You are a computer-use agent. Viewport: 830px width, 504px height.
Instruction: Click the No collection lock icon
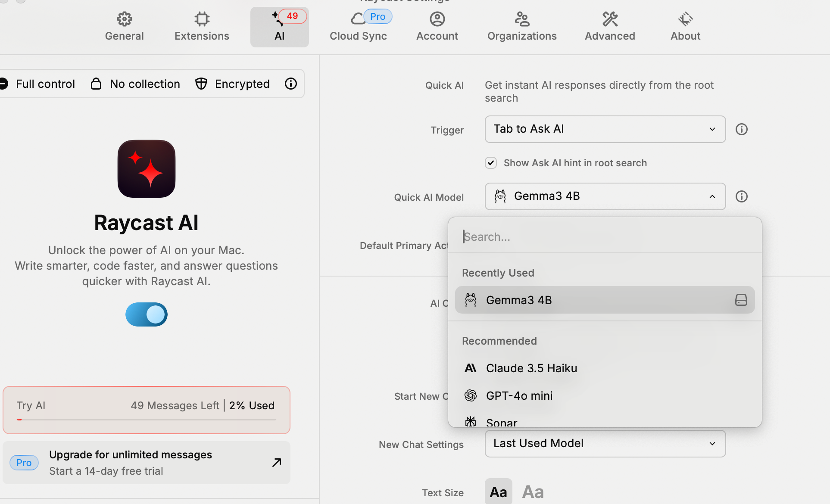96,84
